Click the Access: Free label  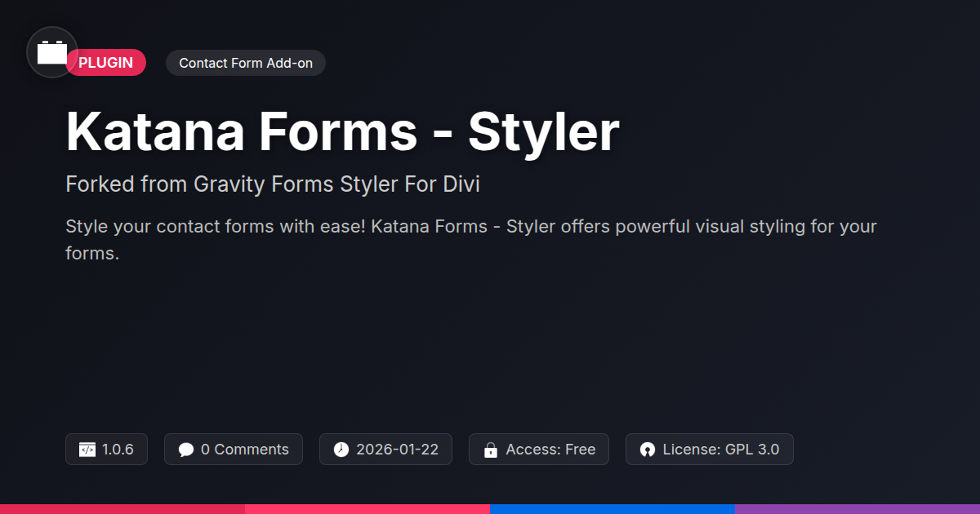pyautogui.click(x=550, y=450)
